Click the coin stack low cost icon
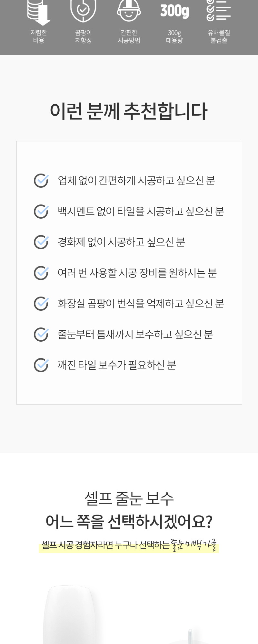 (39, 12)
